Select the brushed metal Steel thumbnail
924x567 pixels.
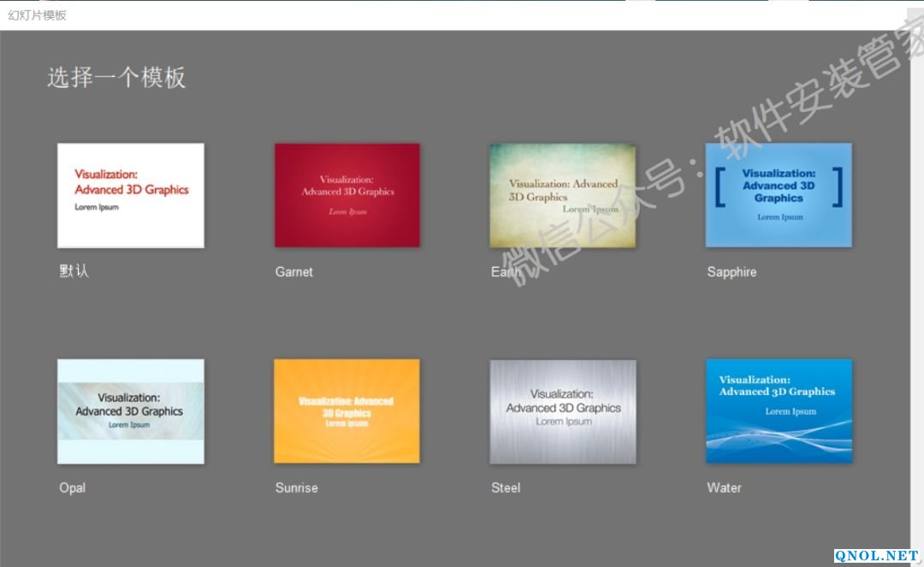[x=563, y=411]
